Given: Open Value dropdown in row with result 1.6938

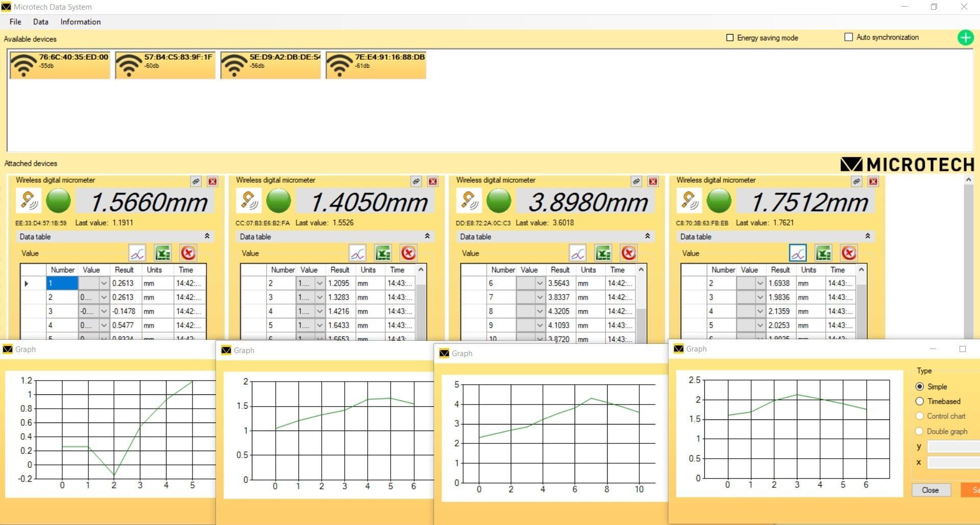Looking at the screenshot, I should click(x=760, y=283).
